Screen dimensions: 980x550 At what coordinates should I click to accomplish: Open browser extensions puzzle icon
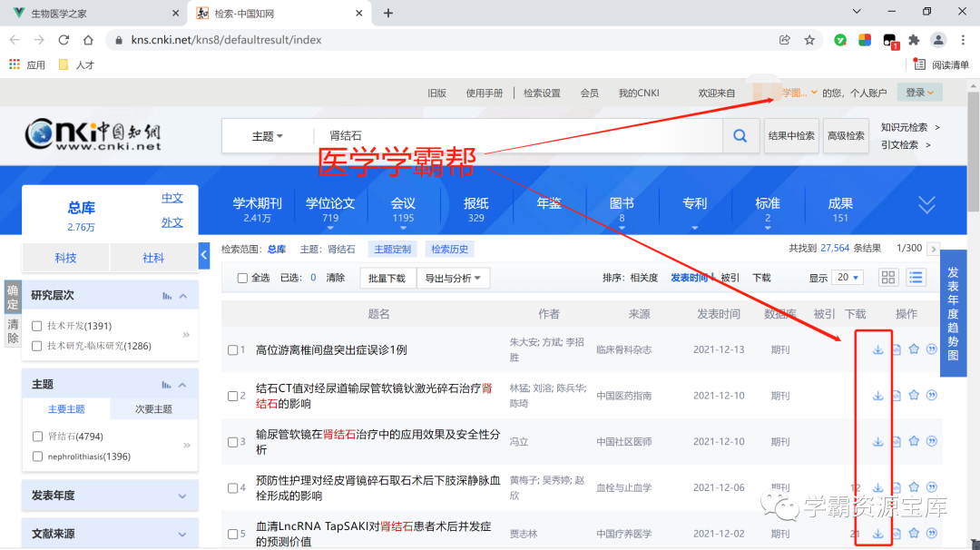click(914, 40)
